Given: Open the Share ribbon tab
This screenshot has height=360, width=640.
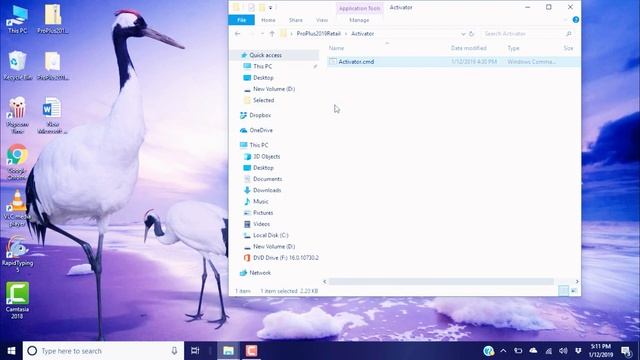Looking at the screenshot, I should click(296, 20).
